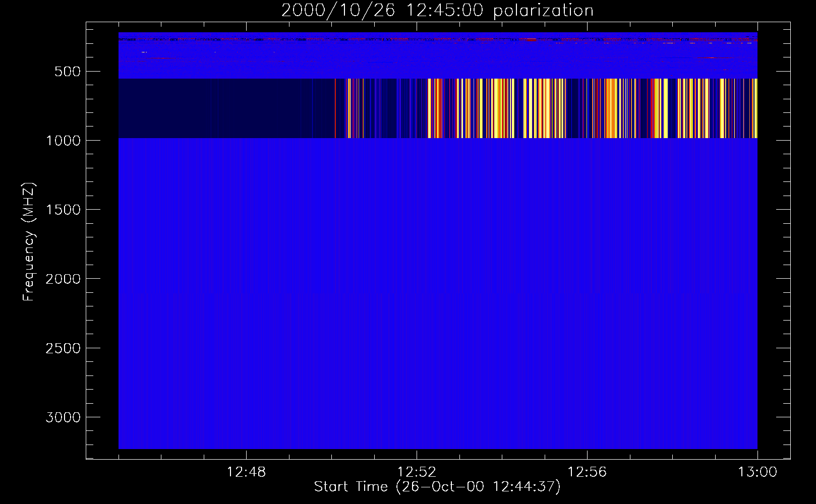The height and width of the screenshot is (504, 816).
Task: Click the 500 frequency tick label
Action: pos(68,72)
